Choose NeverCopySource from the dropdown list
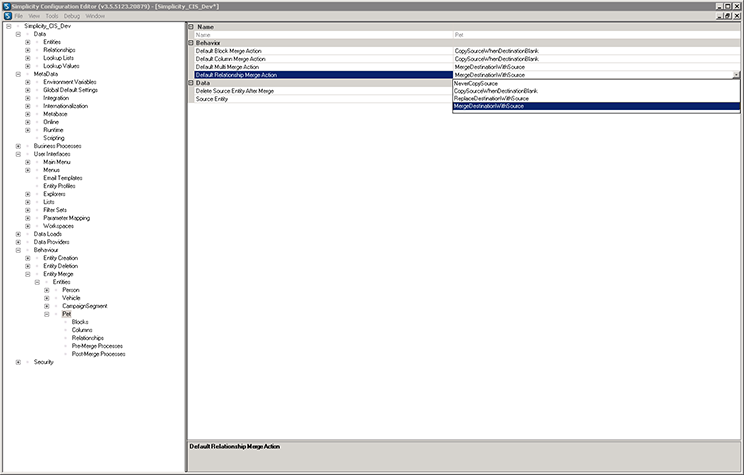This screenshot has height=475, width=744. tap(596, 84)
